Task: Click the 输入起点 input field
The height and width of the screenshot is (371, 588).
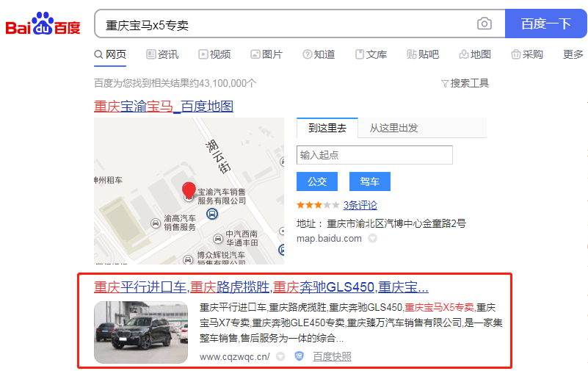Action: (x=374, y=155)
